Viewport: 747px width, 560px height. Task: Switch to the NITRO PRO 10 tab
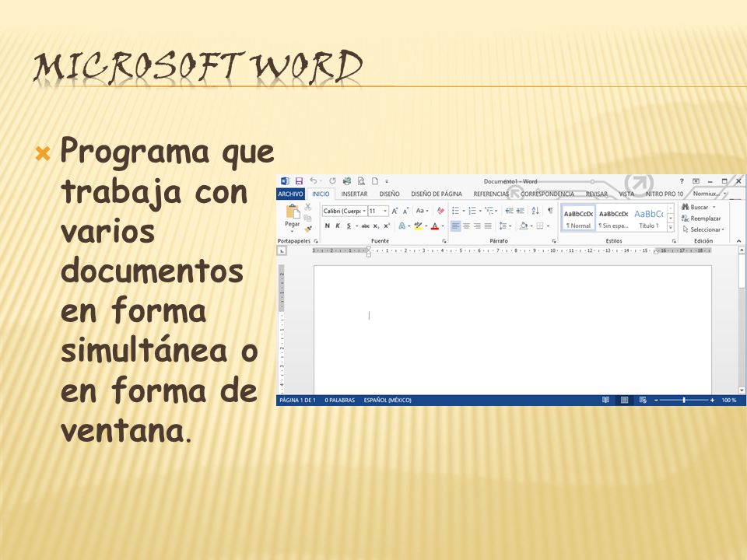coord(664,194)
